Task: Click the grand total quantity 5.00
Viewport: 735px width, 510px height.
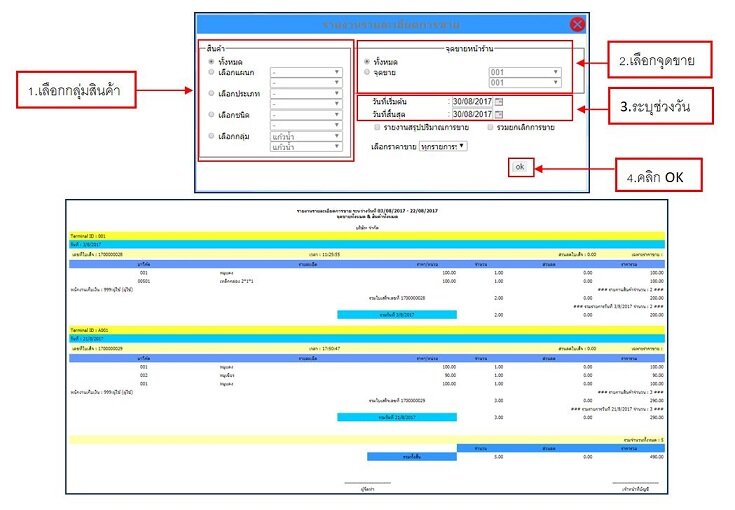Action: coord(499,457)
